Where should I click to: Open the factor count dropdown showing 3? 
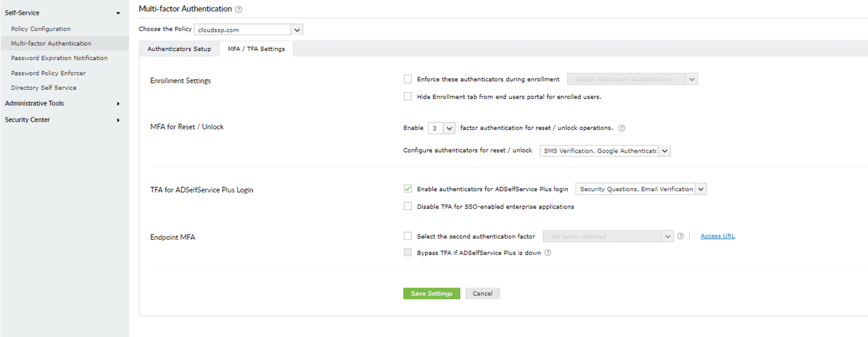pyautogui.click(x=449, y=128)
